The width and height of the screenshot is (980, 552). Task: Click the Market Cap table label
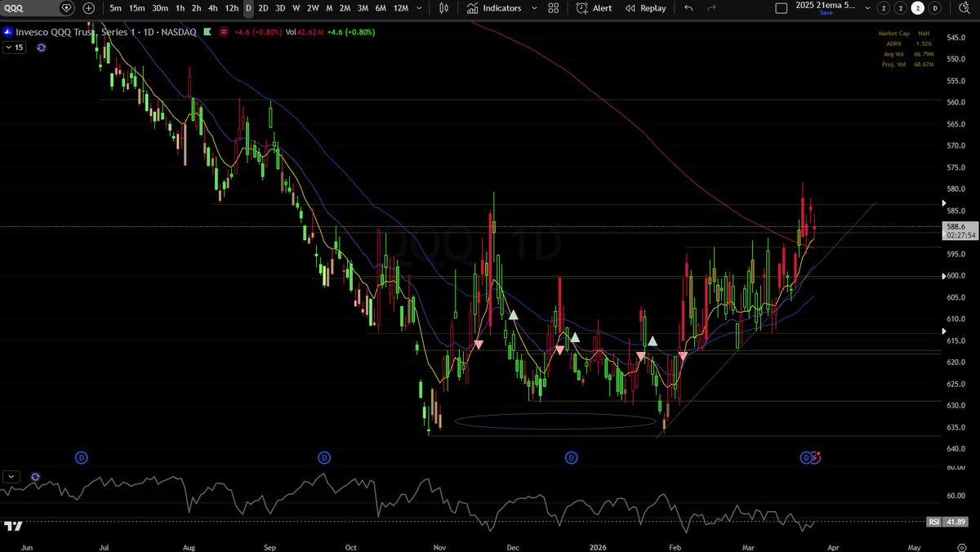(893, 33)
